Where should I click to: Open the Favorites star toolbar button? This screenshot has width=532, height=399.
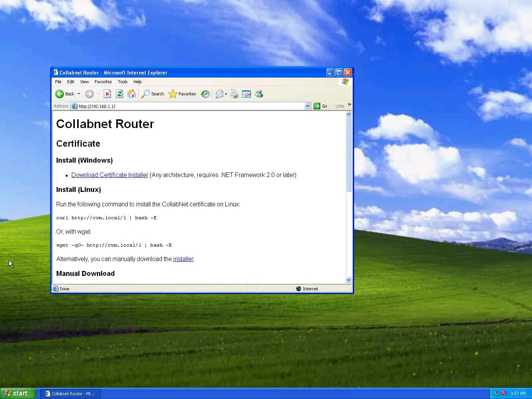(182, 94)
